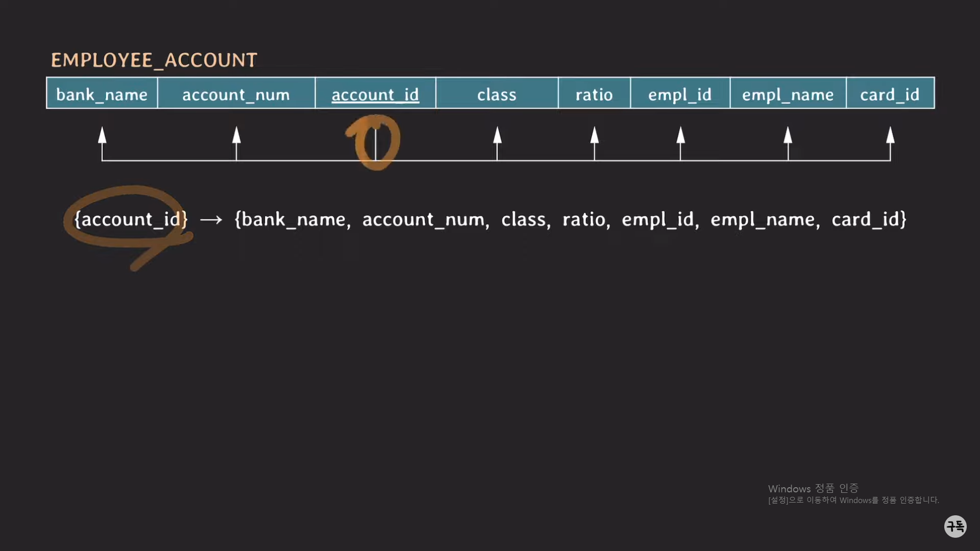
Task: Click the upward arrow below ratio
Action: click(x=594, y=136)
